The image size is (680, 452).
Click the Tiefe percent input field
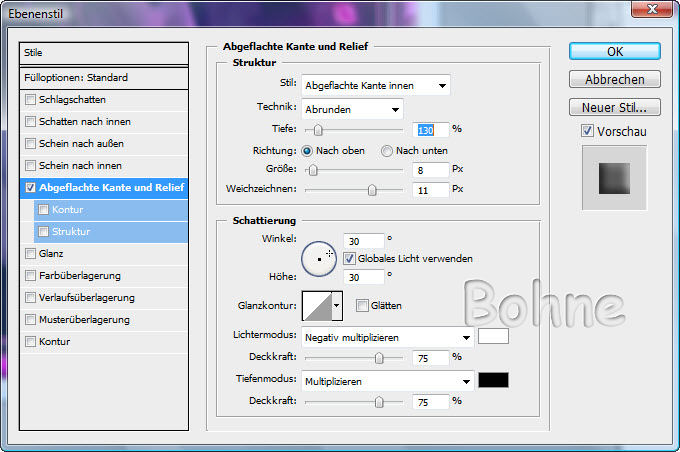(431, 130)
